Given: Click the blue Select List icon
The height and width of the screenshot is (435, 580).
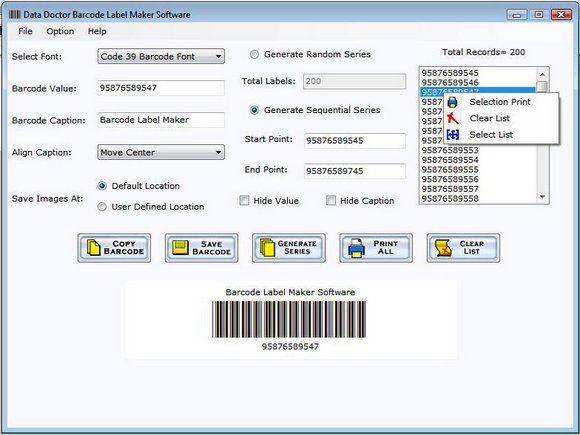Looking at the screenshot, I should pos(453,135).
